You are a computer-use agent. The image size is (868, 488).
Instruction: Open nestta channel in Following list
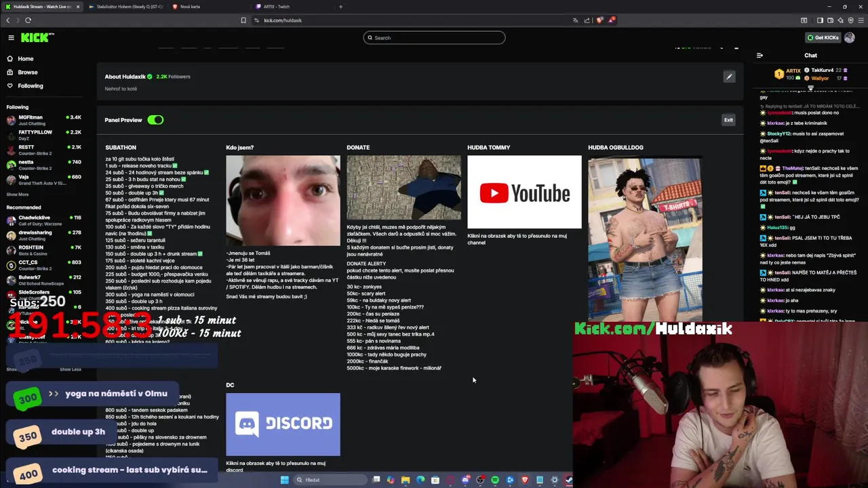click(43, 165)
